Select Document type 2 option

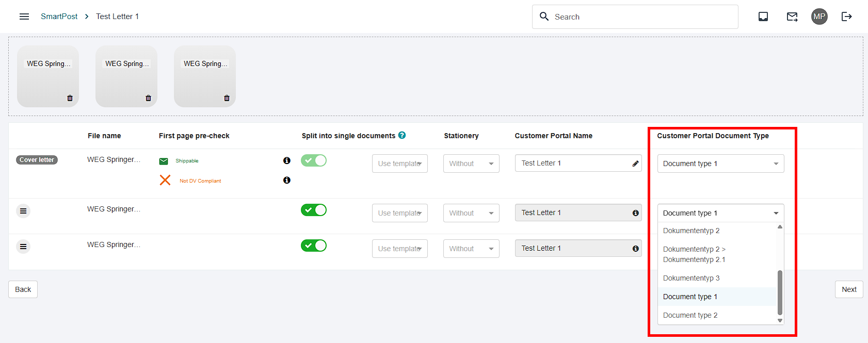[717, 315]
